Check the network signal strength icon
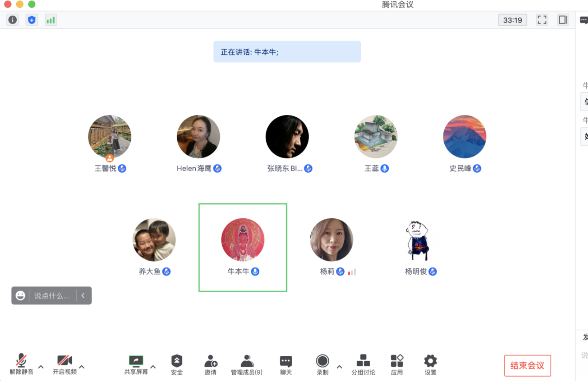 tap(51, 20)
